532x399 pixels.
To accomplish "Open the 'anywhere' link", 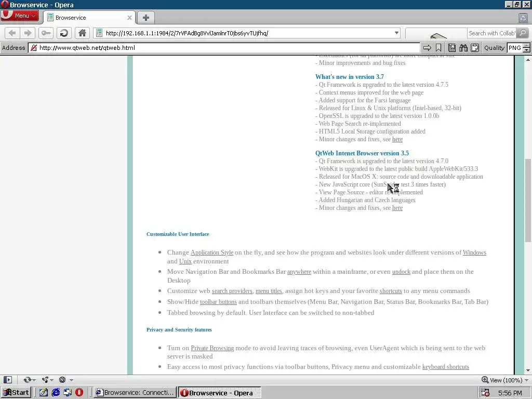I will click(x=299, y=272).
